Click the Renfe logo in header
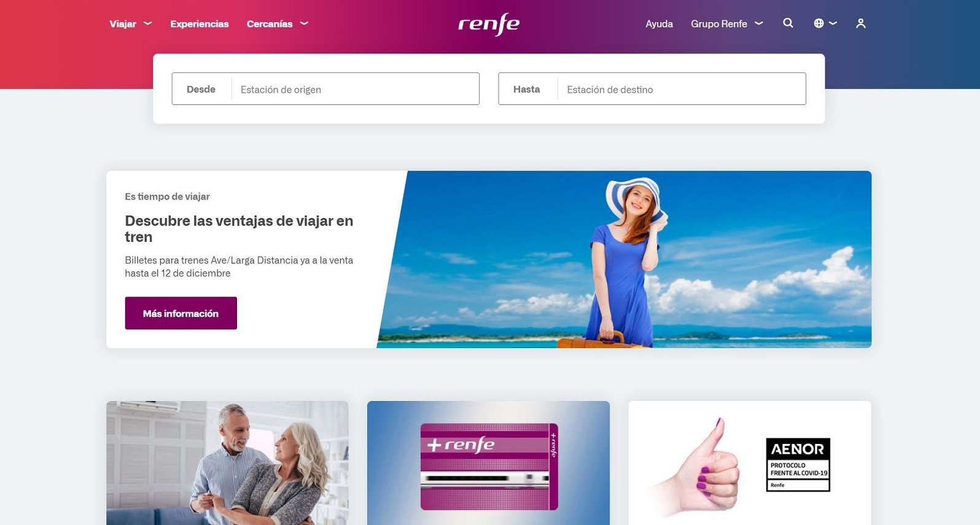 (x=489, y=24)
